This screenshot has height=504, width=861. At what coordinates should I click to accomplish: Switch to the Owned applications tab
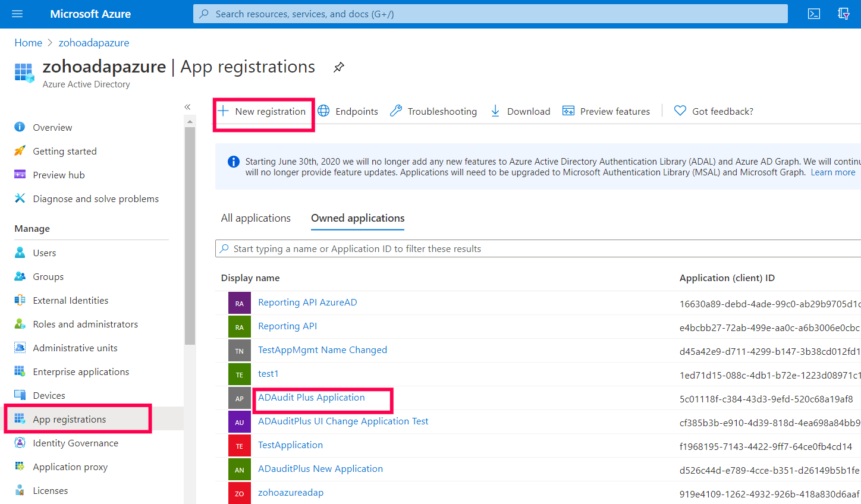[357, 218]
